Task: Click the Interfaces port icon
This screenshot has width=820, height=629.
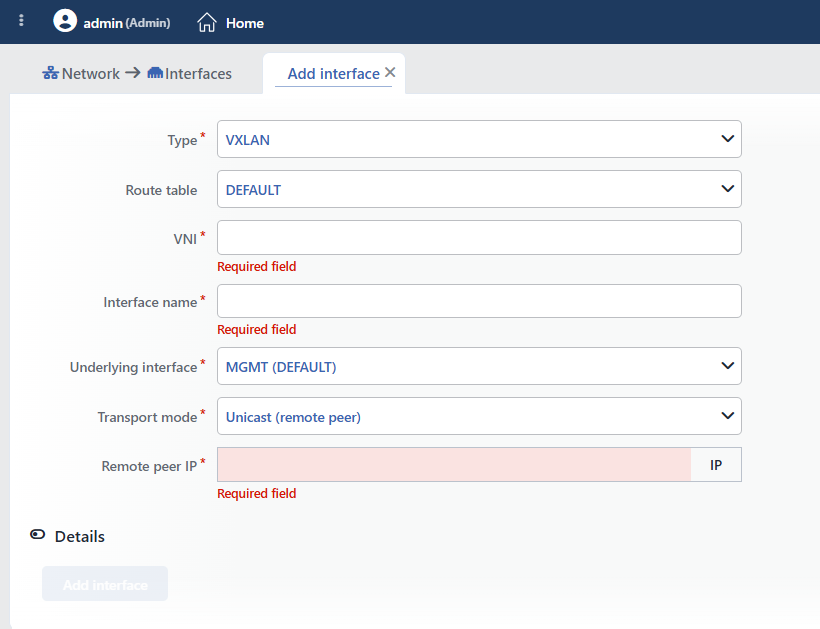Action: click(x=155, y=73)
